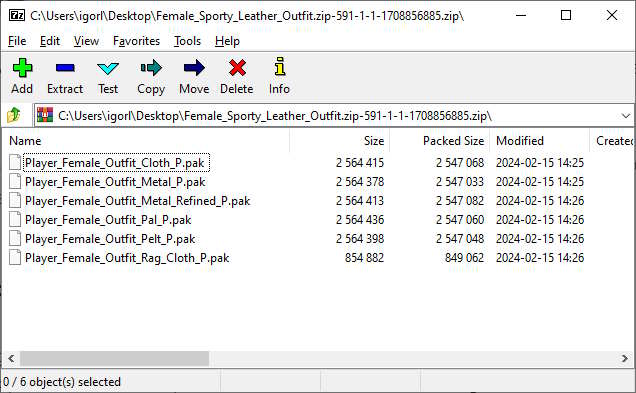
Task: Click the Move arrow icon
Action: (x=194, y=68)
